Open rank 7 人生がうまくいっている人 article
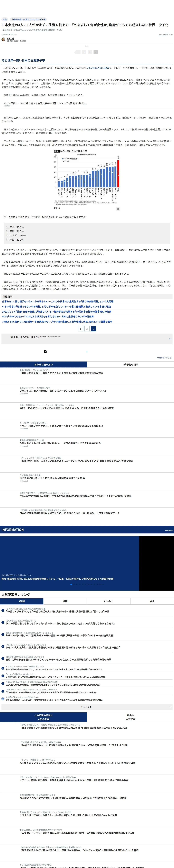Viewport: 174px width, 868px height. pyautogui.click(x=55, y=677)
